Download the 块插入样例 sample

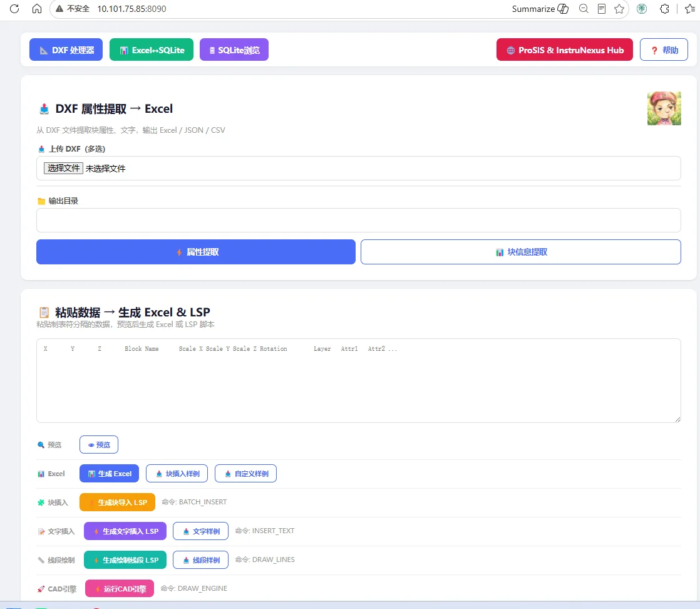[177, 474]
